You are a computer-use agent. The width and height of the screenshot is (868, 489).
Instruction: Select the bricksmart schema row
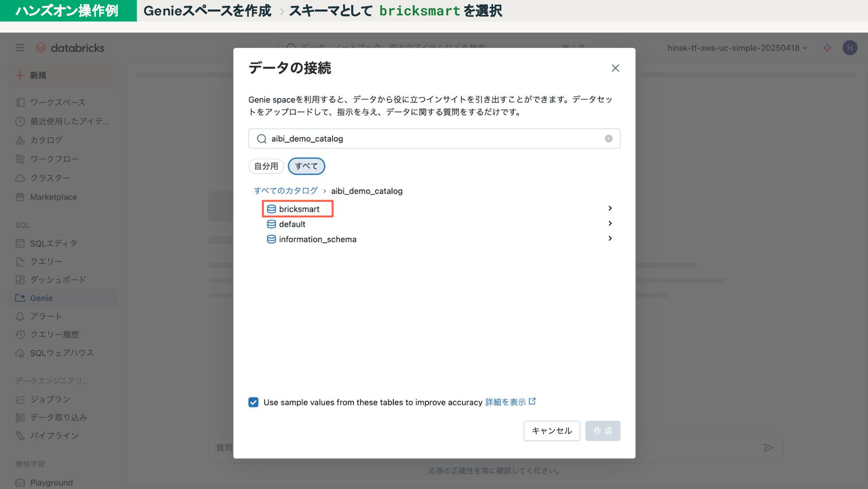(438, 209)
